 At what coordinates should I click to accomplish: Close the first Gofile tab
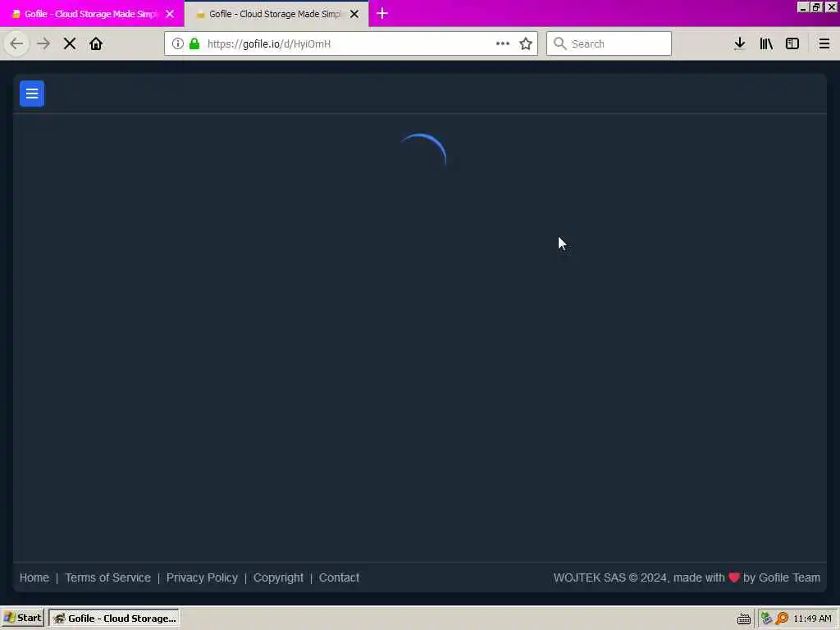click(x=170, y=14)
